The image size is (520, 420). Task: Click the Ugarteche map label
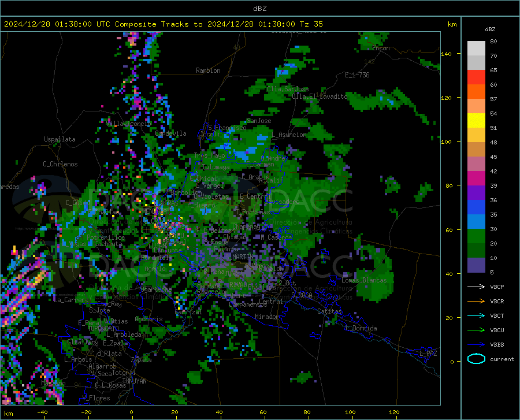point(156,289)
